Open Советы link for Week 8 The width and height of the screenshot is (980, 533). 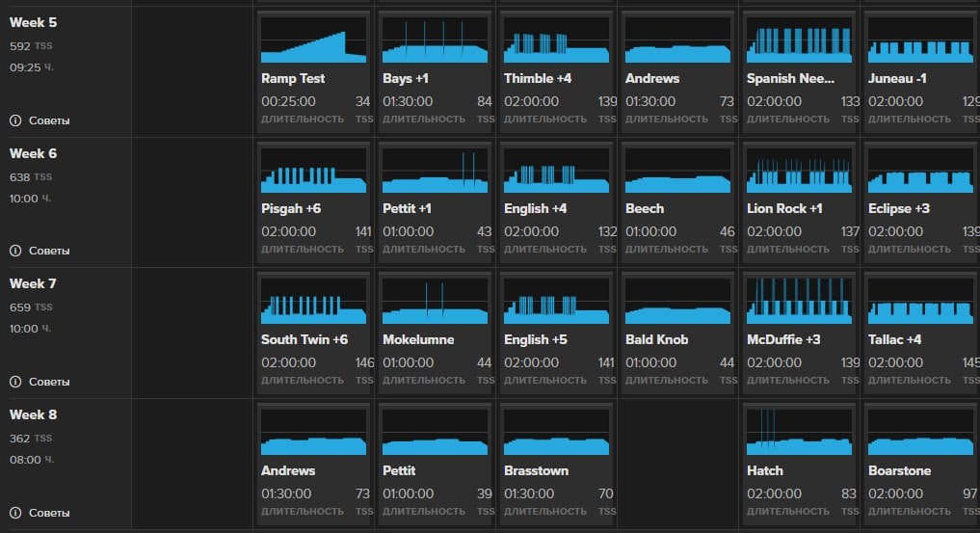49,513
